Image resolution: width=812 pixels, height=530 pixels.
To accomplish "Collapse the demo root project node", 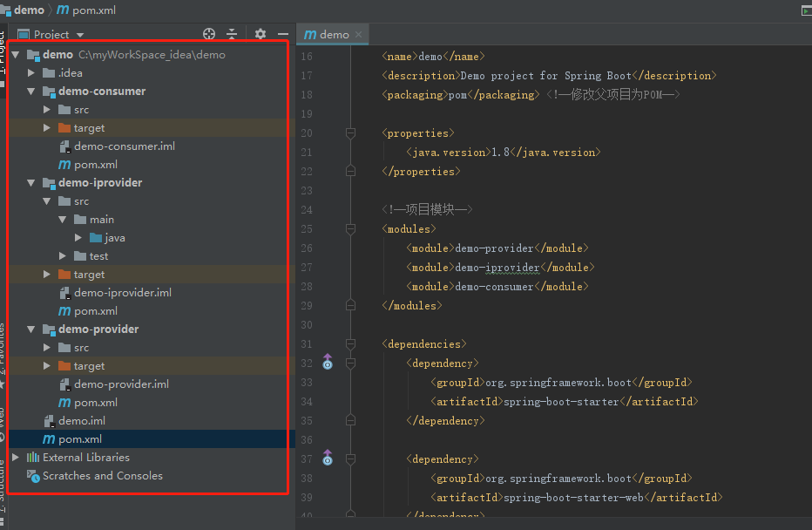I will click(16, 54).
